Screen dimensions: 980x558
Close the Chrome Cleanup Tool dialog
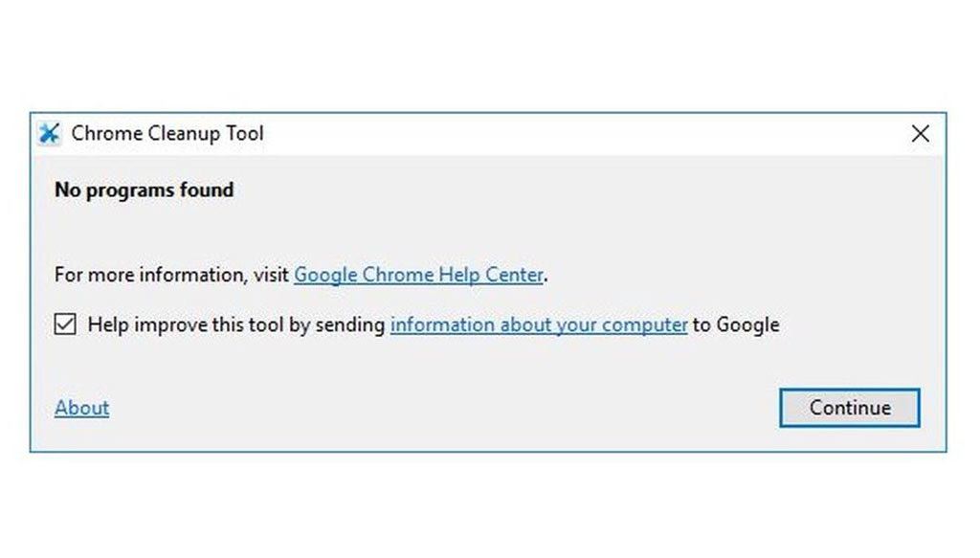coord(920,133)
